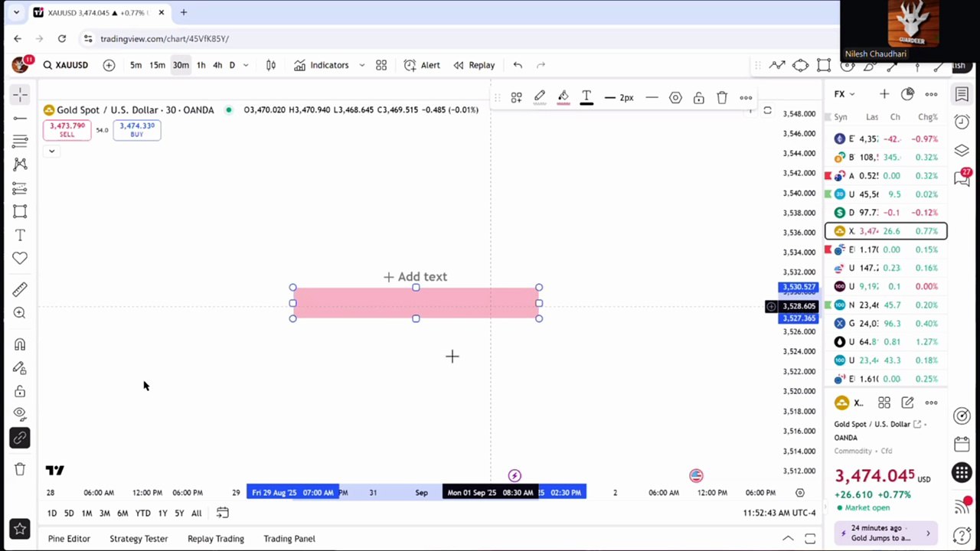This screenshot has width=980, height=551.
Task: Open drawing templates in floating toolbar
Action: [517, 97]
